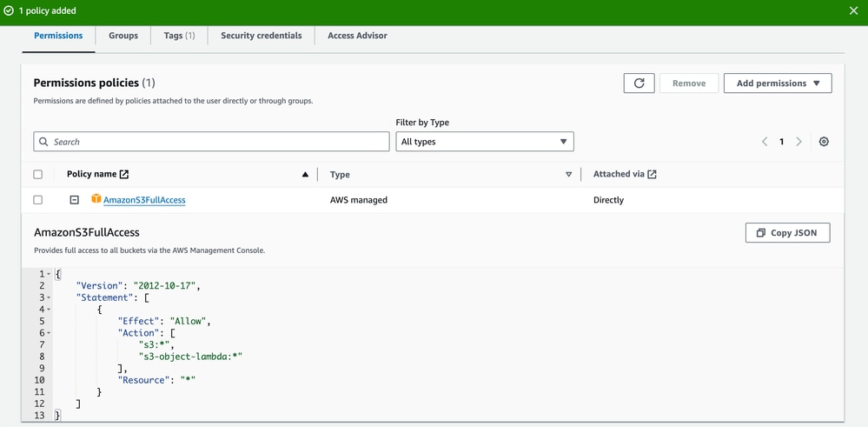Switch to the Groups tab
Viewport: 868px width, 427px height.
coord(123,36)
